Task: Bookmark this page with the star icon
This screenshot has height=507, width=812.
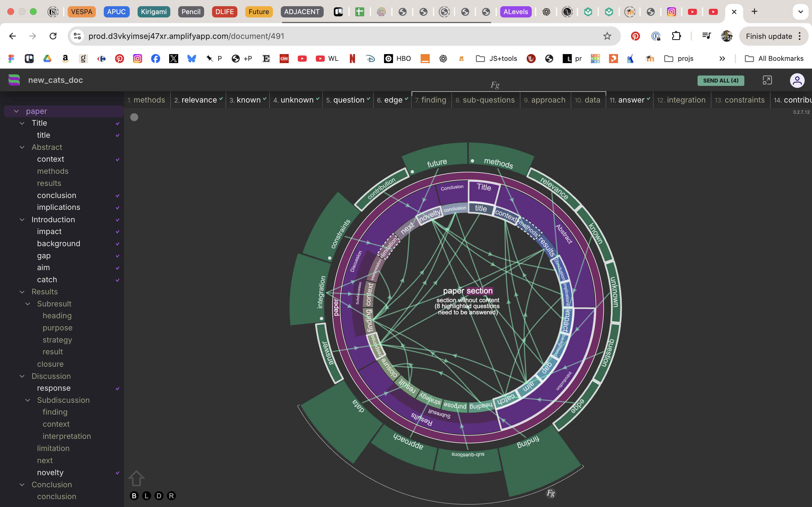Action: pos(607,36)
